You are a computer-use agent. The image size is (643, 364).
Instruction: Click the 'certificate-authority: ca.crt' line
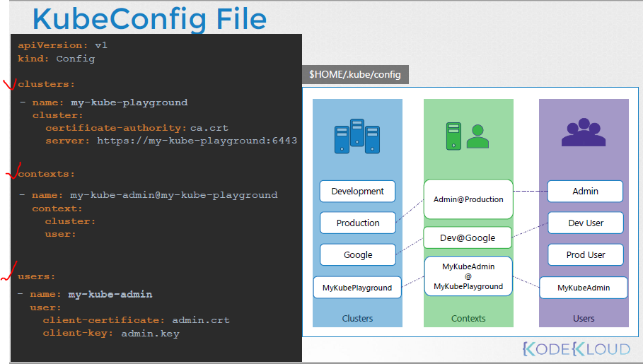coord(137,128)
